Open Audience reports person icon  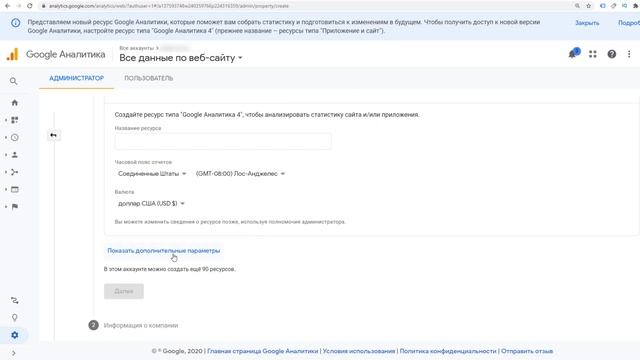pos(15,155)
